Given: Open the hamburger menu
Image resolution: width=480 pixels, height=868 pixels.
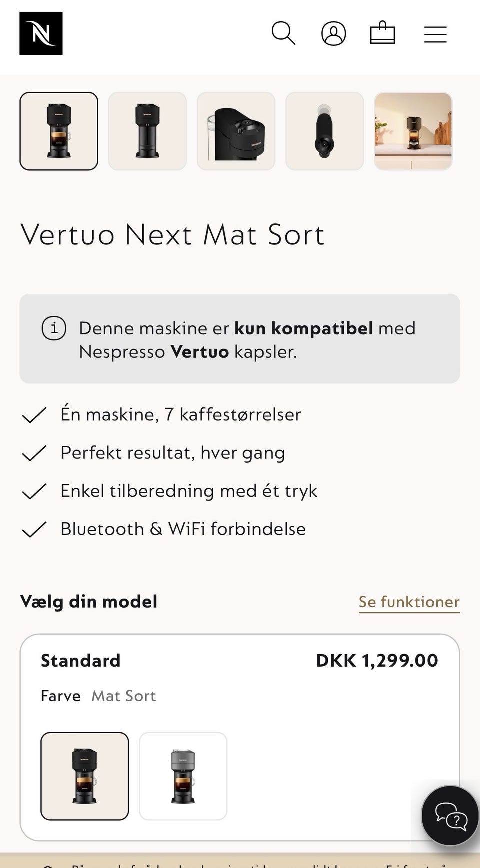Looking at the screenshot, I should (x=435, y=34).
